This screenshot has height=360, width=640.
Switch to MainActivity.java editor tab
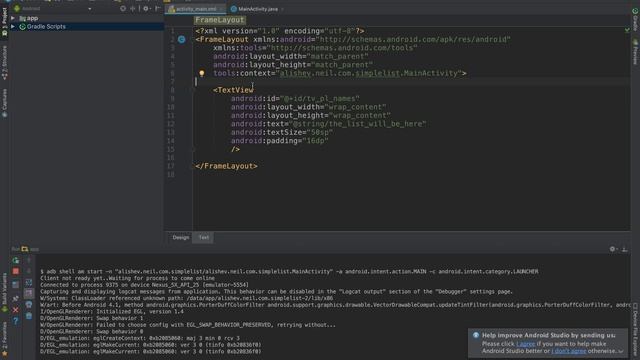(x=258, y=9)
